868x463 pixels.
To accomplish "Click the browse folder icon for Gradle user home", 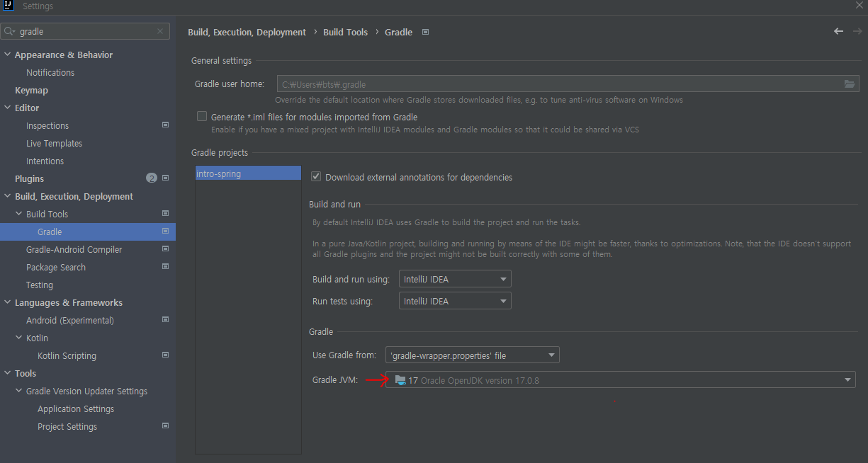I will 850,84.
